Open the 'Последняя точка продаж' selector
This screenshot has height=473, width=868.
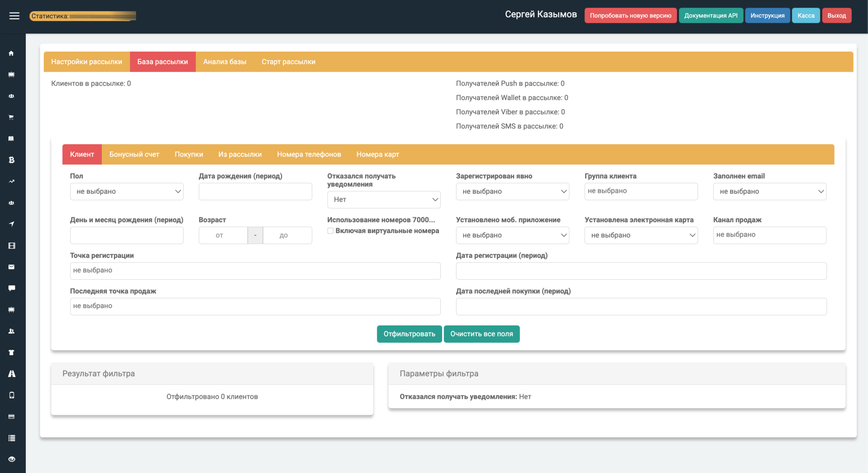click(x=255, y=306)
